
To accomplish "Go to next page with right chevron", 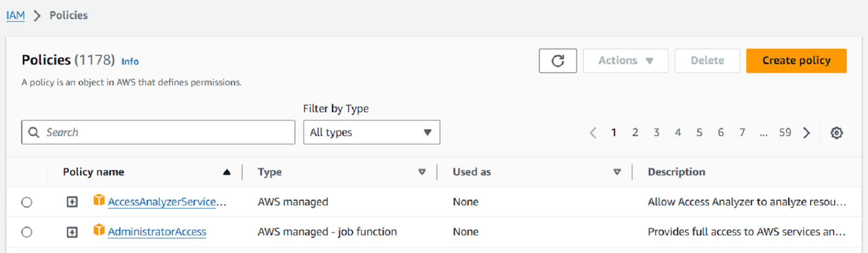I will 807,133.
